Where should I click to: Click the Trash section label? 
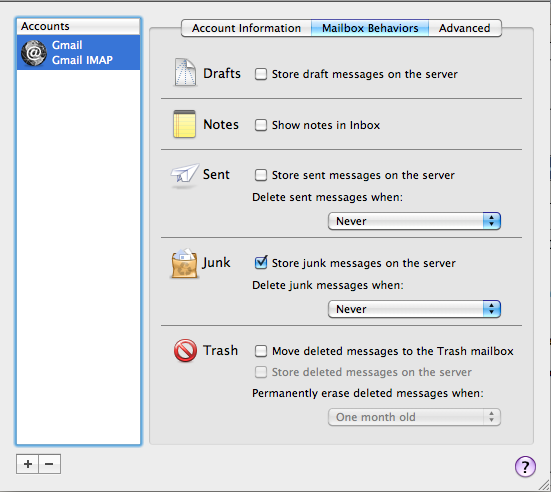point(220,350)
